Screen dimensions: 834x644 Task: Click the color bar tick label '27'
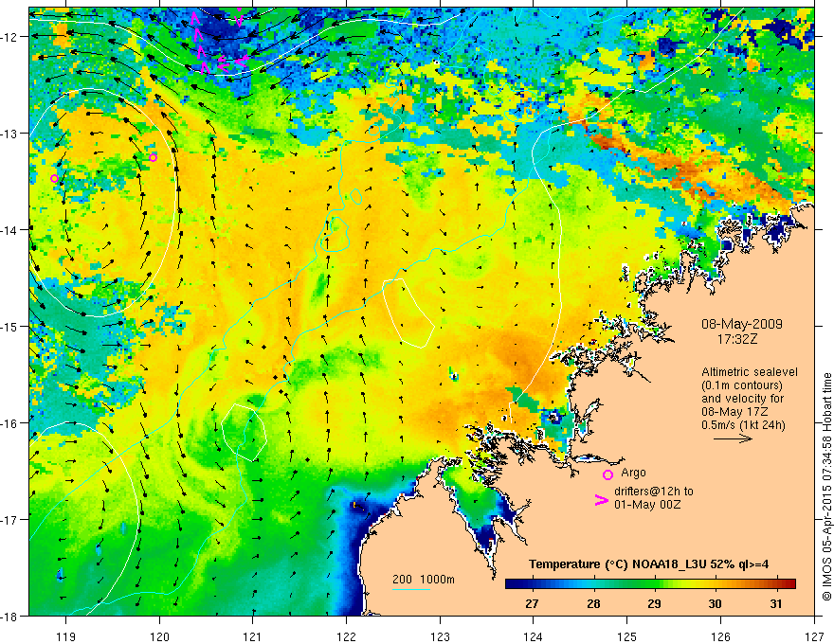click(532, 603)
